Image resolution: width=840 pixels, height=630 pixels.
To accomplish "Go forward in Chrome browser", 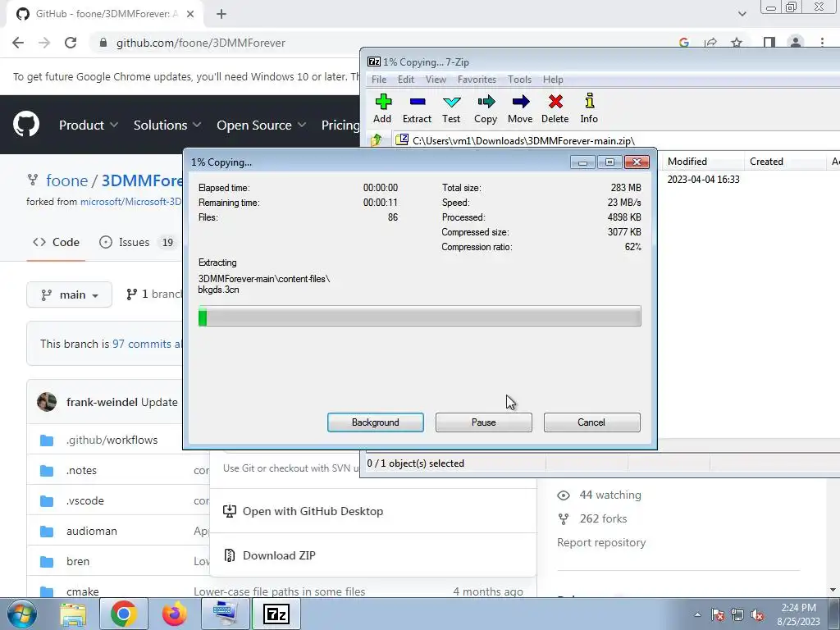I will (44, 43).
